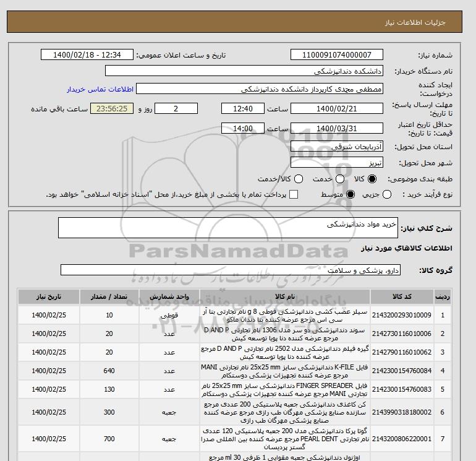Click the K-FILE MANI product name
This screenshot has height=461, width=476.
click(285, 371)
